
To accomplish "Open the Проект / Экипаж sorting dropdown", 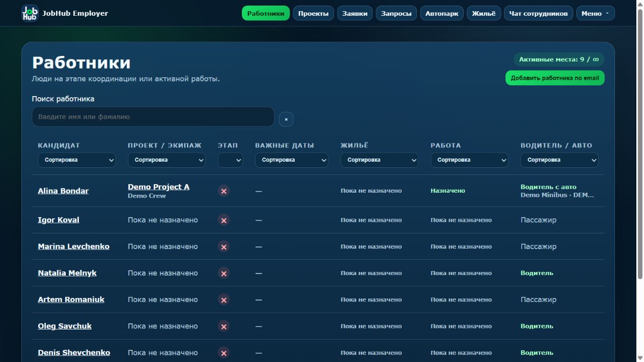I will point(166,160).
